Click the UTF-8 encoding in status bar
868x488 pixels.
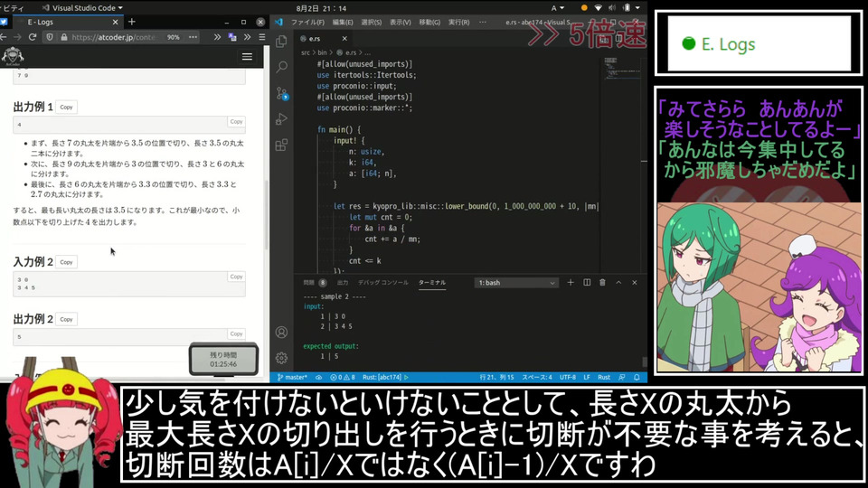click(568, 377)
